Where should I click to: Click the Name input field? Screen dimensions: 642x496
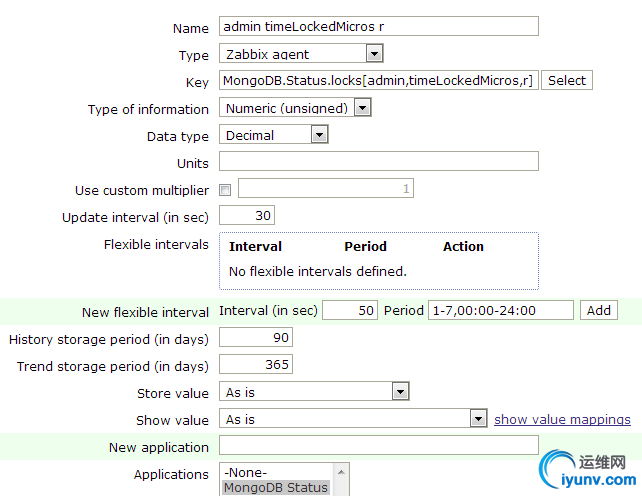pos(378,27)
